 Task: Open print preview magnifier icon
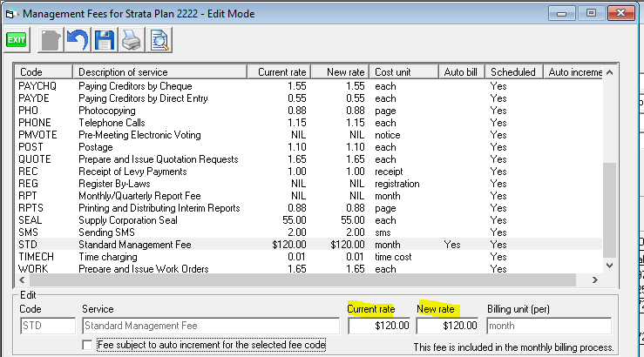(159, 40)
